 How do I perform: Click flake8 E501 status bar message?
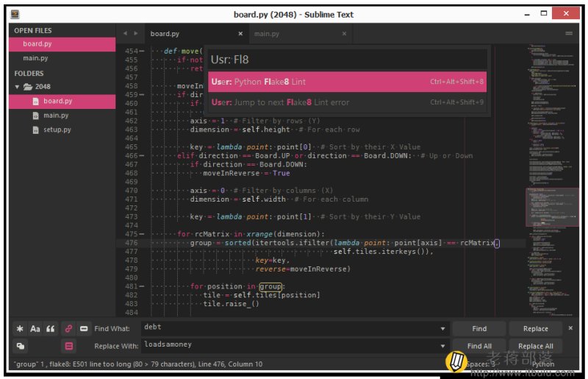tap(138, 364)
